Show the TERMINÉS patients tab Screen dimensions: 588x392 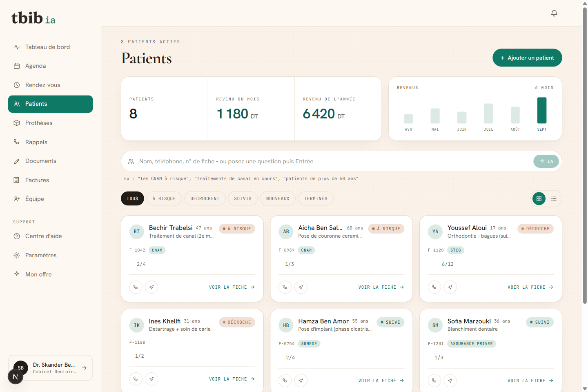(316, 198)
